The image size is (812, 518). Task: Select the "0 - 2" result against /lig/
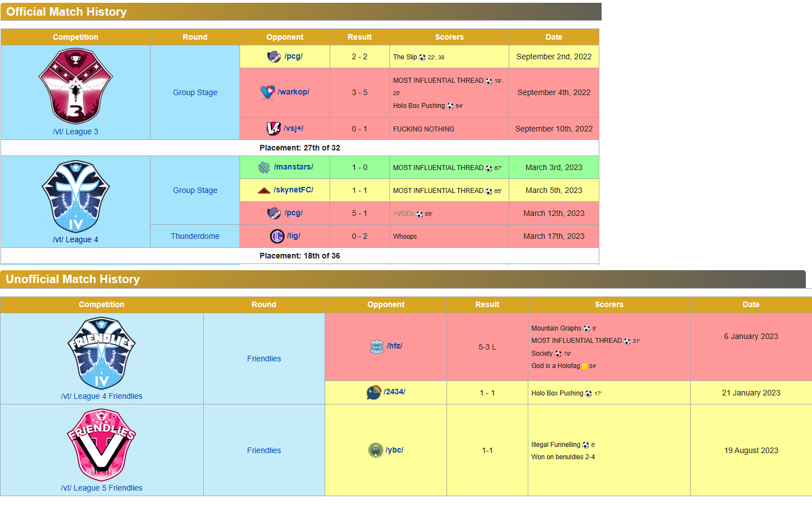360,236
